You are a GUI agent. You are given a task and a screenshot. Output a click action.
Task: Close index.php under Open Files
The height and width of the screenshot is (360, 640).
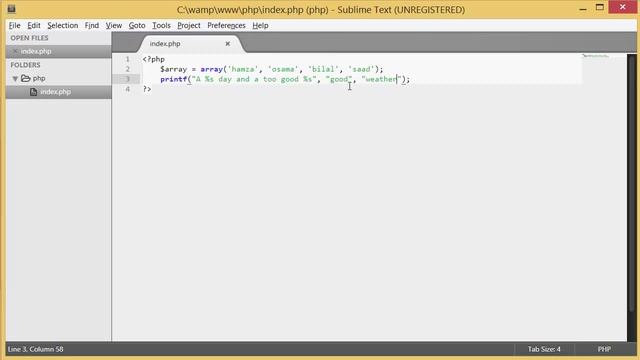click(15, 51)
